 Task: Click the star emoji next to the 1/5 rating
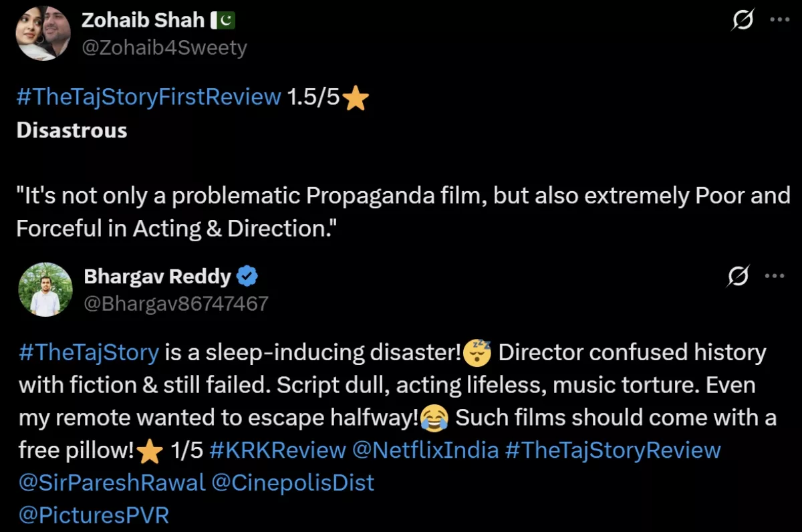(148, 450)
